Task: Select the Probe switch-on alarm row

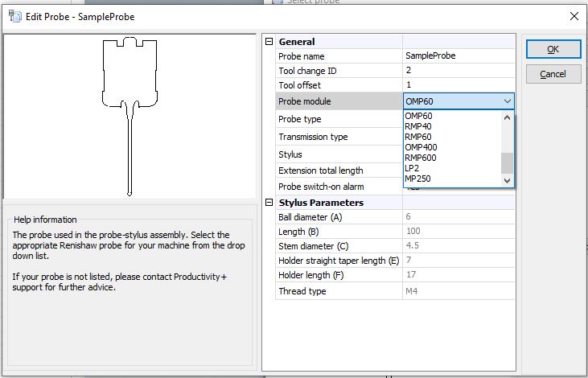Action: pos(339,187)
